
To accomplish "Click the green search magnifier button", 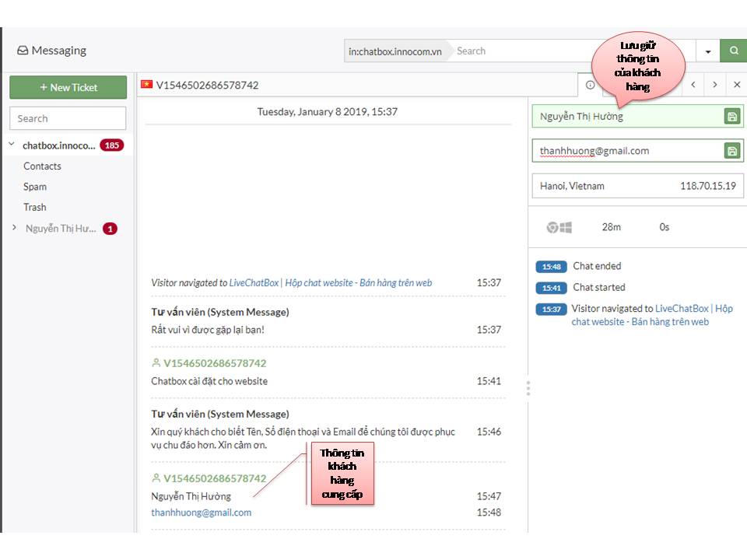I will [x=734, y=51].
